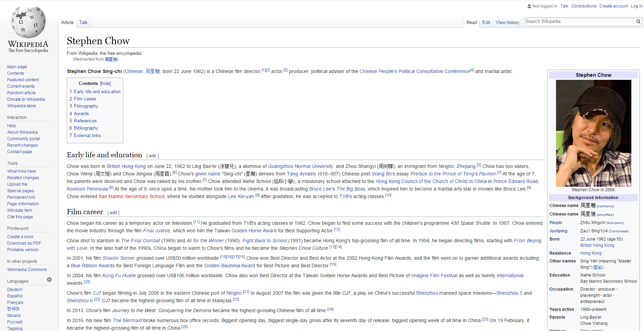Open the Edit tab

pyautogui.click(x=486, y=23)
